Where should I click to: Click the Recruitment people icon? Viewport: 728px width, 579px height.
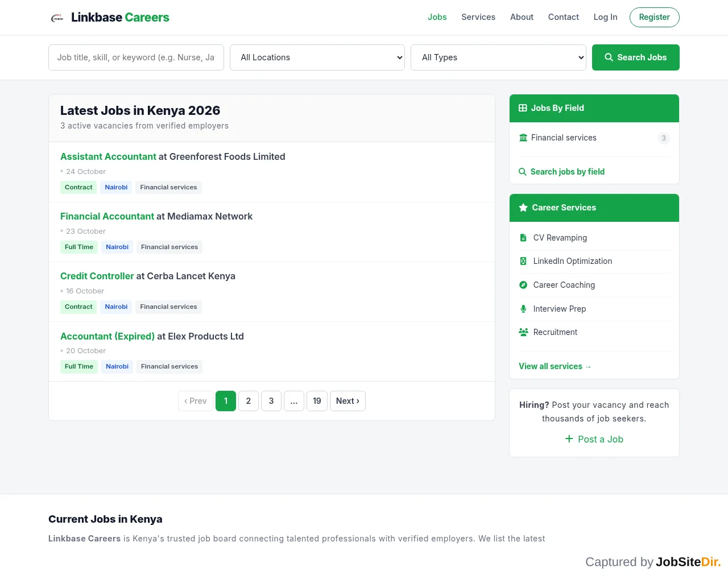pos(524,332)
